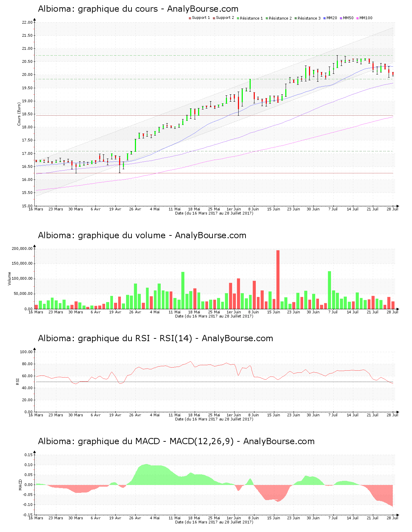Click the Support 2 legend label

tap(225, 18)
